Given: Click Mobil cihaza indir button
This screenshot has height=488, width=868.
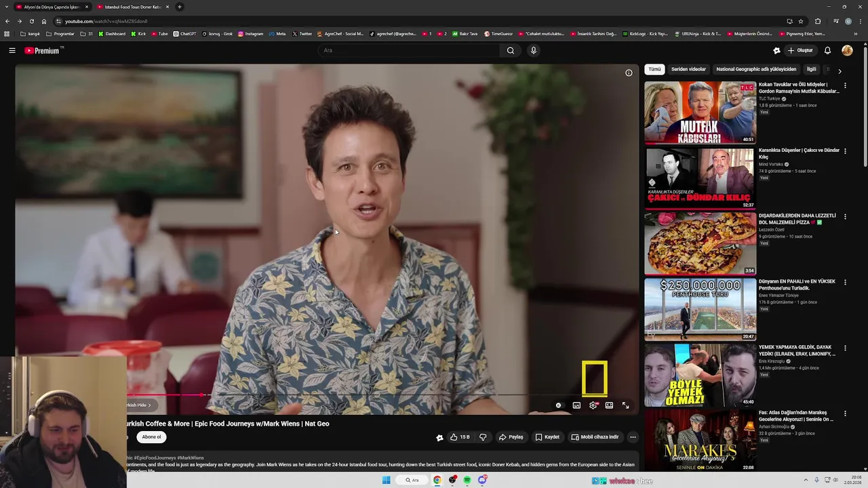Looking at the screenshot, I should (x=595, y=437).
